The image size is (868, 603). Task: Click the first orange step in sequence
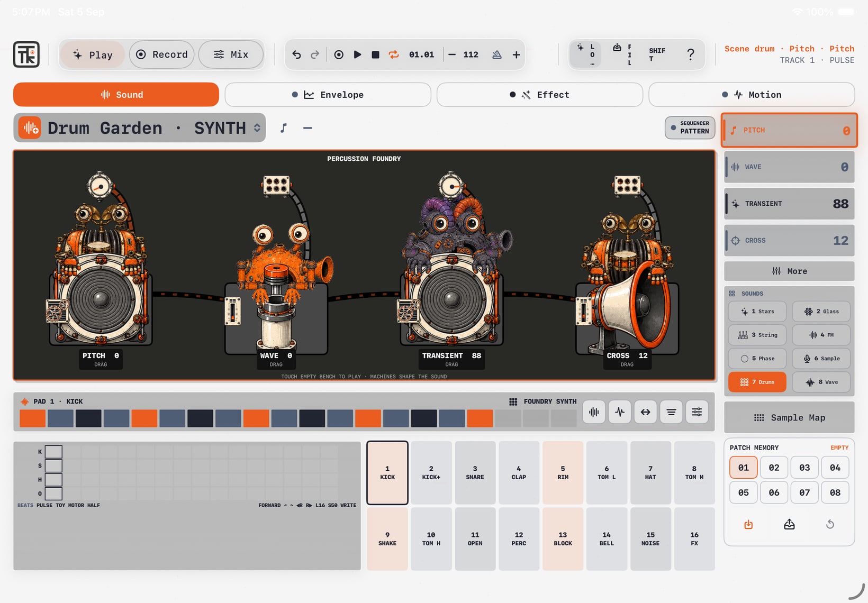click(33, 418)
